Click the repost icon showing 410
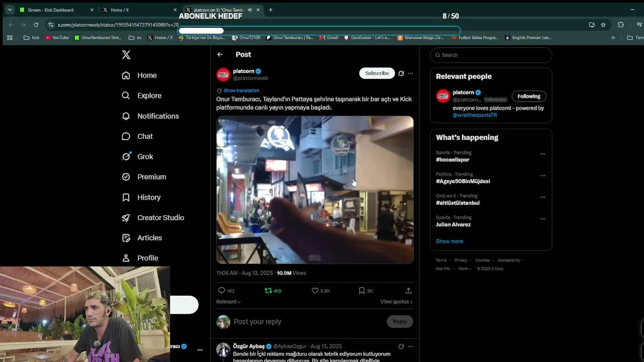644x362 pixels. (x=268, y=291)
